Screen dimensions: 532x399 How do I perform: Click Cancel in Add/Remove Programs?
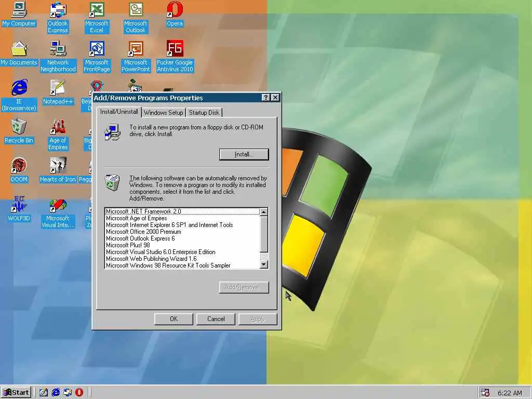216,319
